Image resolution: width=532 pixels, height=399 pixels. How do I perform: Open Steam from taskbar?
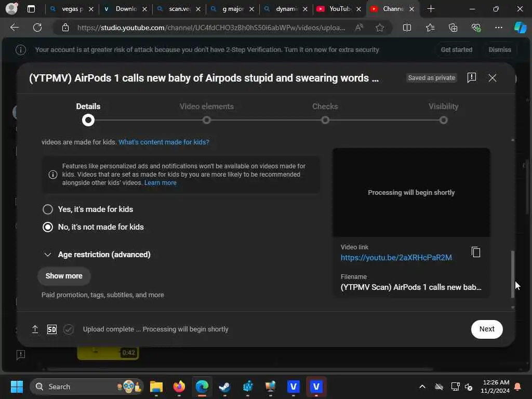click(x=224, y=387)
